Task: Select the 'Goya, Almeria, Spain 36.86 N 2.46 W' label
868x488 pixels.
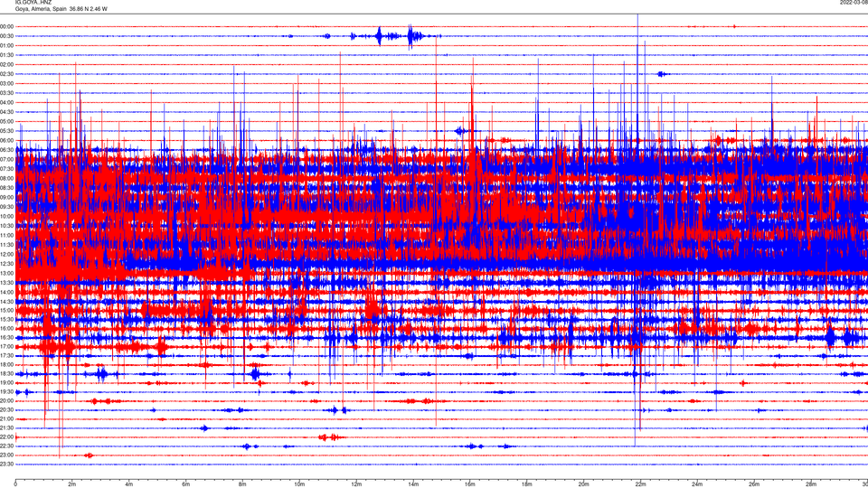Action: click(61, 9)
